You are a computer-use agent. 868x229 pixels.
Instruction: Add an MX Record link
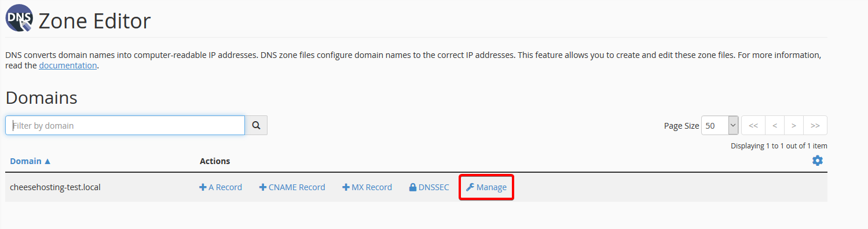coord(367,187)
